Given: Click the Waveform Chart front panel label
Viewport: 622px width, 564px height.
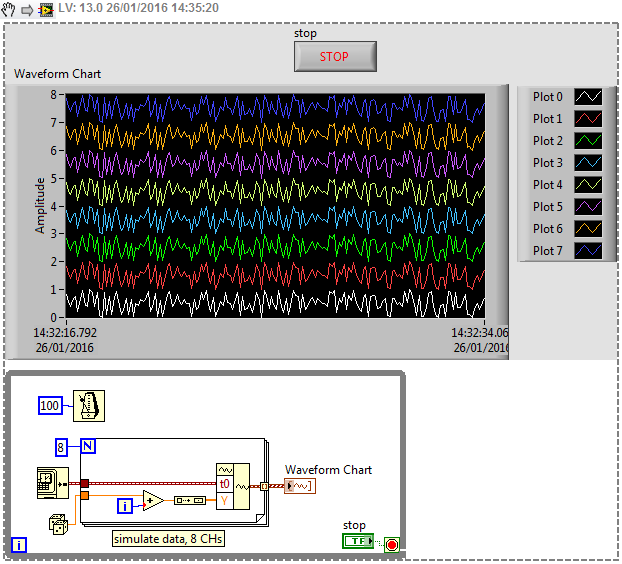Looking at the screenshot, I should point(58,74).
